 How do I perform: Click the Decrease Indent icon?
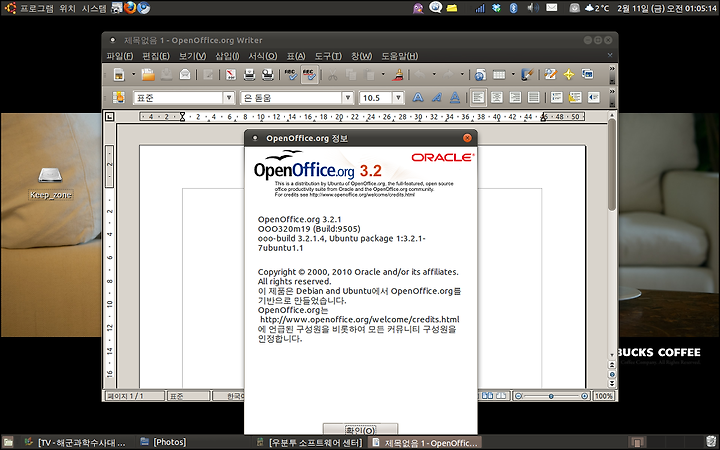pos(594,97)
